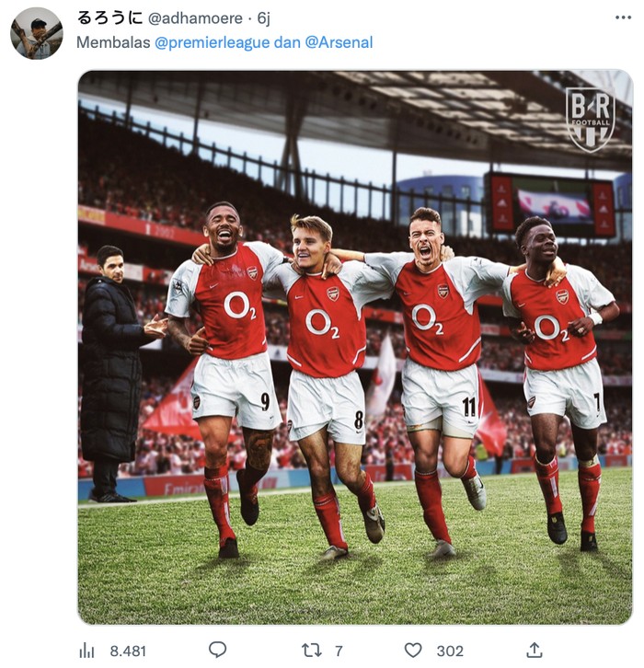Click the 8.481 view count
This screenshot has width=644, height=668.
[x=128, y=651]
